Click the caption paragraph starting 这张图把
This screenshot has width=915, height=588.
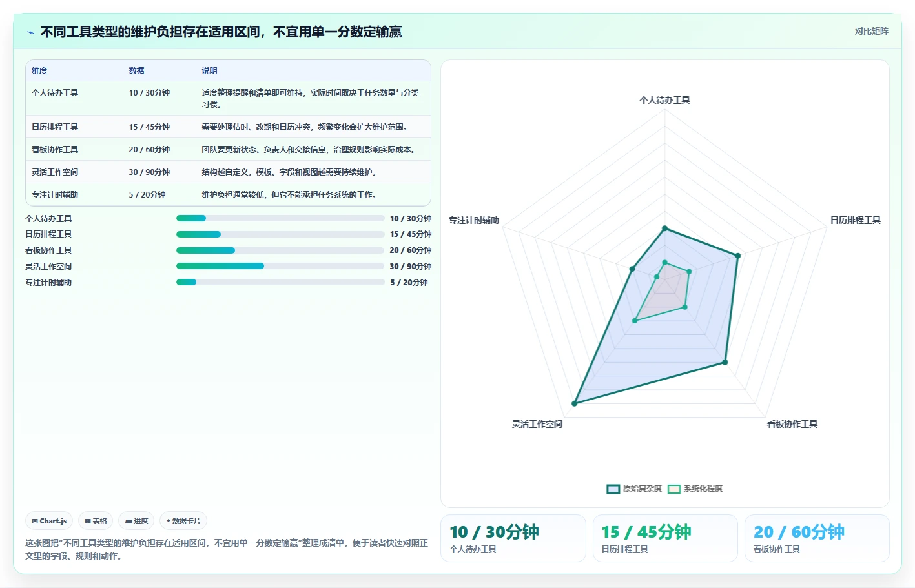pos(227,550)
